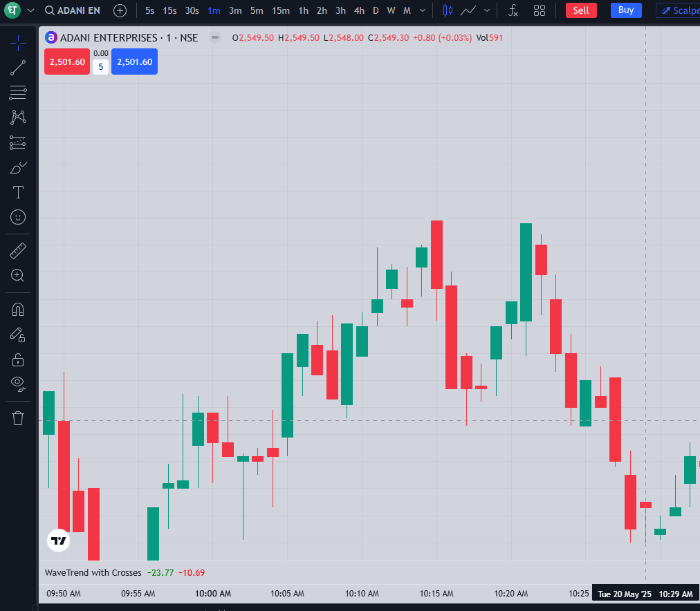The width and height of the screenshot is (700, 611).
Task: Click the 10:15 AM time axis label
Action: tap(436, 594)
